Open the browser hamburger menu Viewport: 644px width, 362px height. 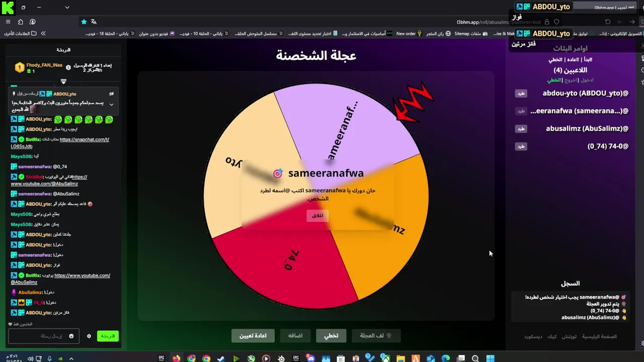8,22
